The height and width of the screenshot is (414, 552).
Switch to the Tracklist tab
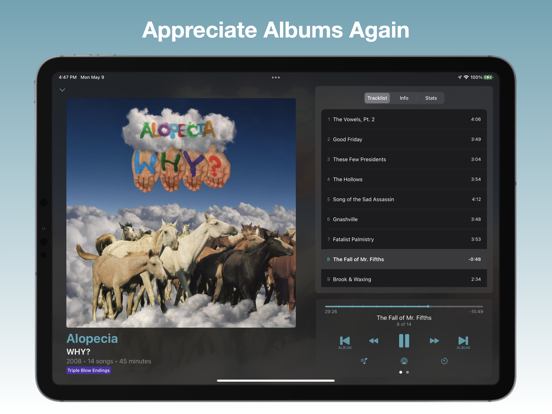(x=377, y=98)
